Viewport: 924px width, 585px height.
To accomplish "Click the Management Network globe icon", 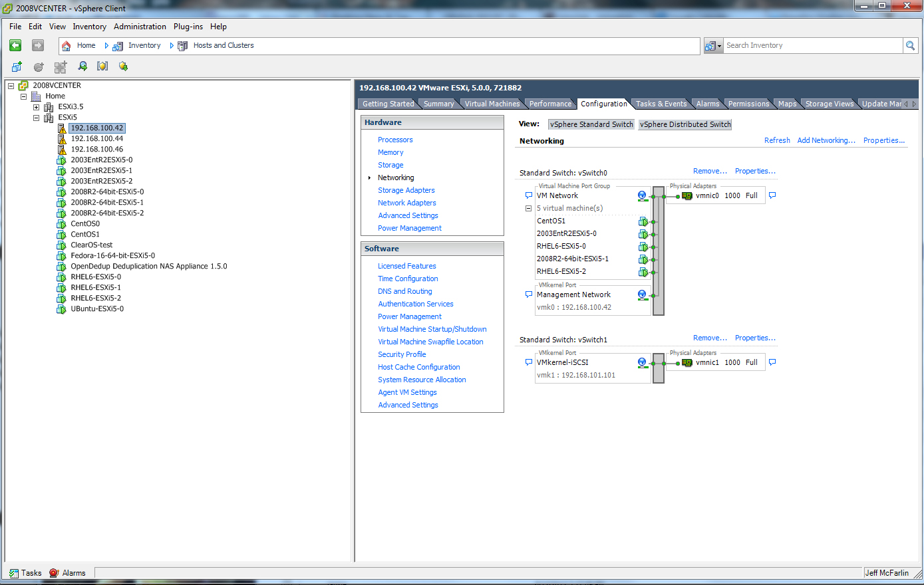I will click(642, 295).
